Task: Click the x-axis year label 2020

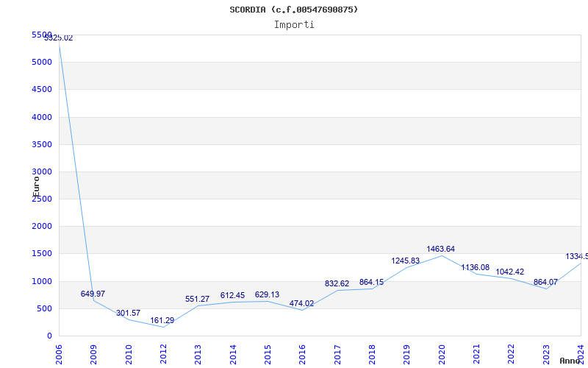Action: 442,354
